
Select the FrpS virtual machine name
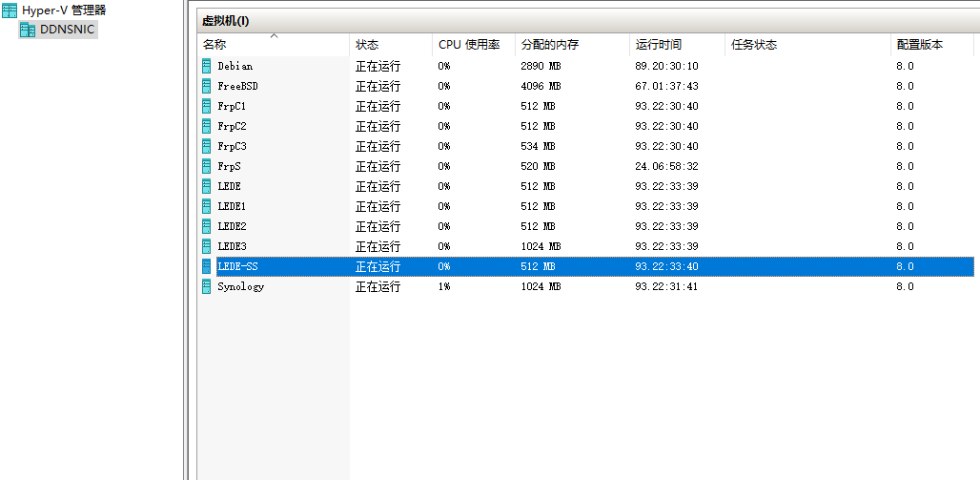(x=230, y=166)
